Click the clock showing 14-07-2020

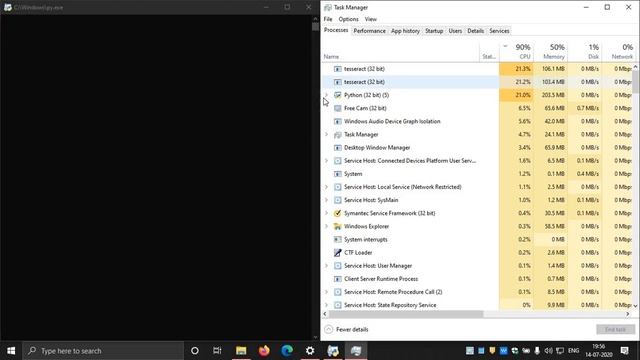coord(599,351)
